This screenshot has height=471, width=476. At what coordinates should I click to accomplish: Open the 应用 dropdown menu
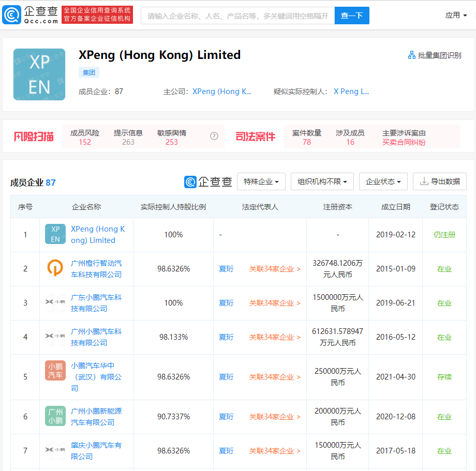coord(456,15)
